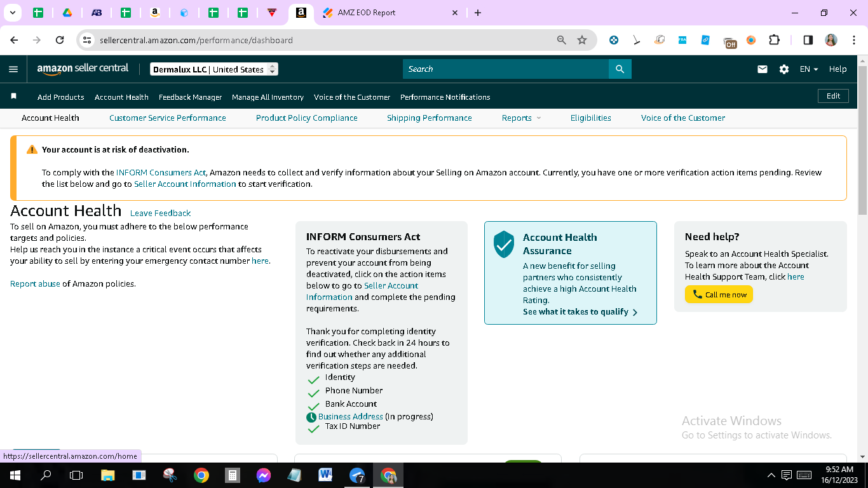Open Task View on the taskbar
The height and width of the screenshot is (488, 868).
pyautogui.click(x=76, y=475)
